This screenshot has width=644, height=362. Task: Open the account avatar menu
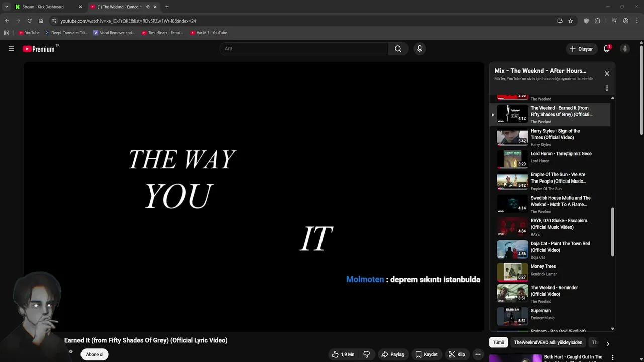point(625,49)
